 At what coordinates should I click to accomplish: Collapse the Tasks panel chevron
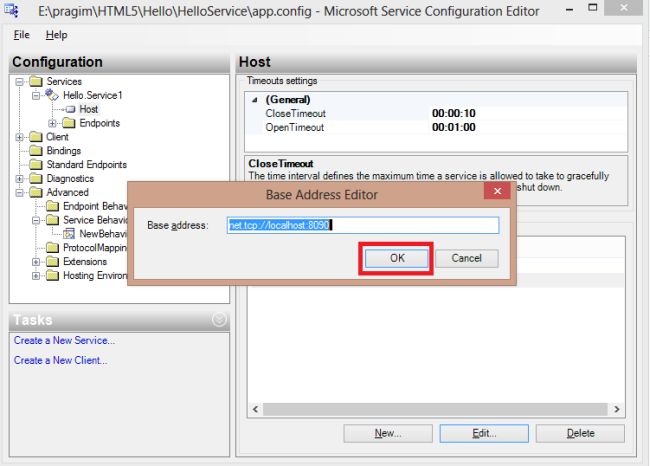[x=219, y=320]
